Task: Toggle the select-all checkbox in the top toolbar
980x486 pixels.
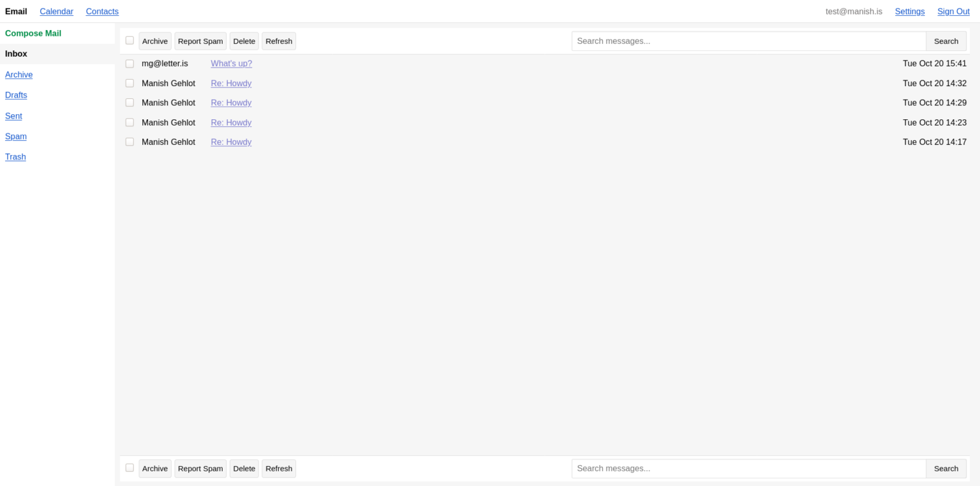Action: pos(130,40)
